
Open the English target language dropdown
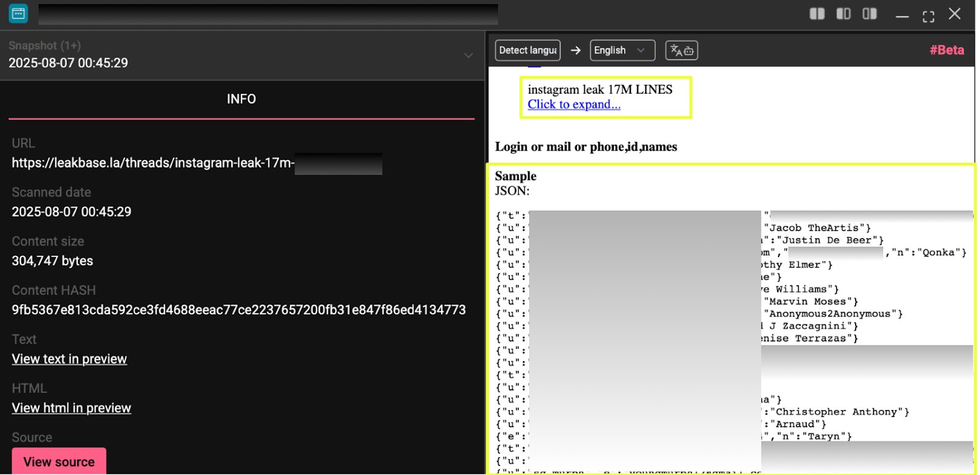[x=622, y=50]
